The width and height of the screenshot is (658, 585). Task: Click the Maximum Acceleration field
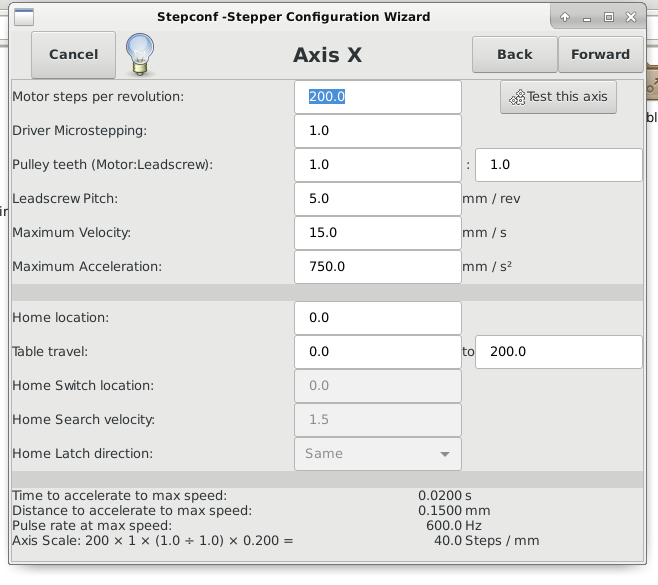tap(378, 267)
